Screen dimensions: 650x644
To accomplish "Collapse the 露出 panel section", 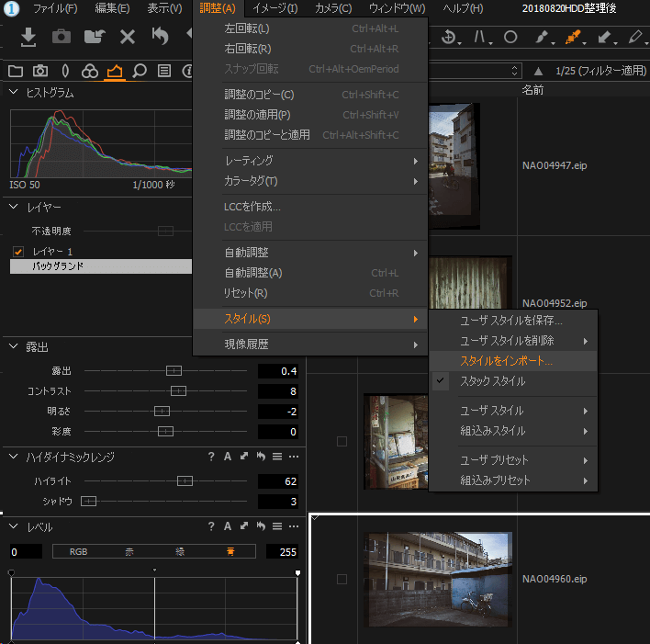I will point(15,346).
